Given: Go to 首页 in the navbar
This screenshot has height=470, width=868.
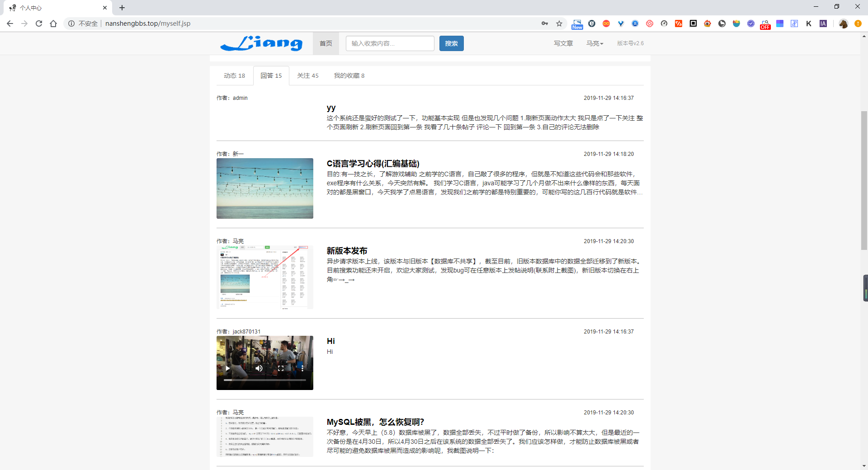Looking at the screenshot, I should click(326, 43).
